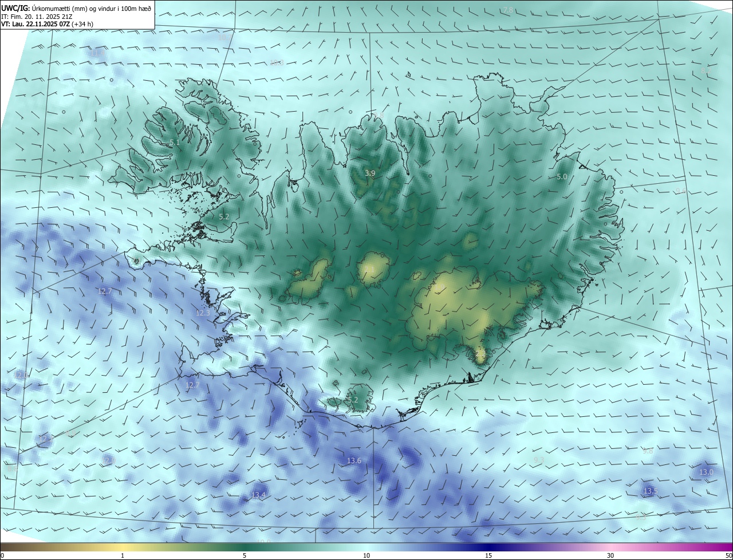Image resolution: width=733 pixels, height=560 pixels.
Task: Click the 9.8 value label in the southeast
Action: coord(648,451)
